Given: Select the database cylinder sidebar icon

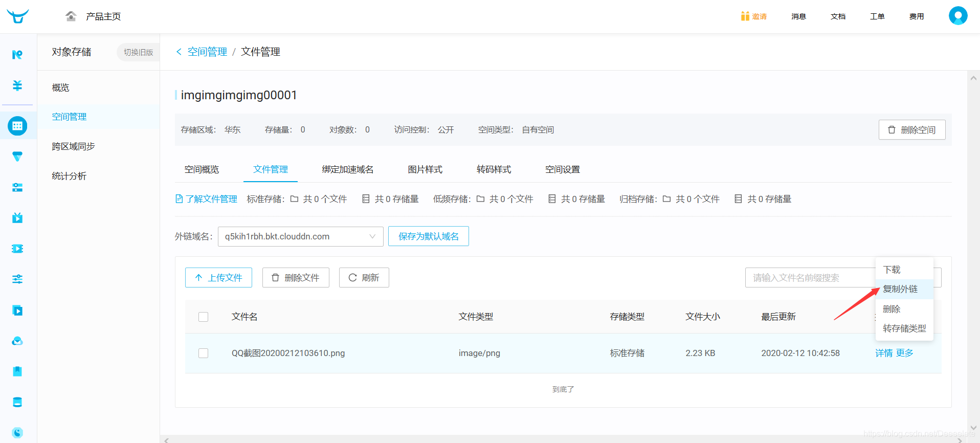Looking at the screenshot, I should point(17,402).
